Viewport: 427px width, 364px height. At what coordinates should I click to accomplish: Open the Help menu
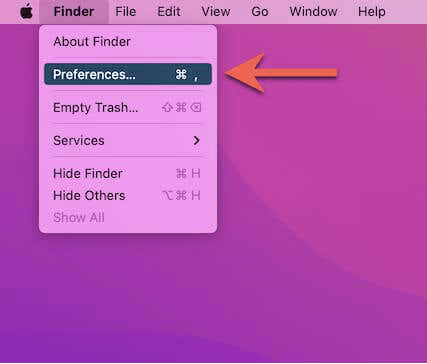(x=372, y=12)
